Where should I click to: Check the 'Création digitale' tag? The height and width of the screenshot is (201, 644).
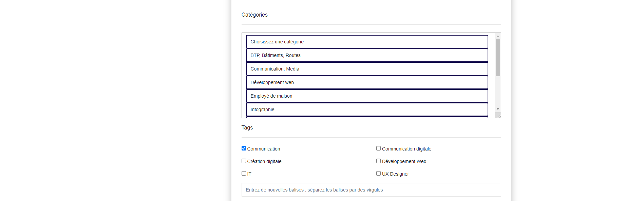tap(244, 161)
